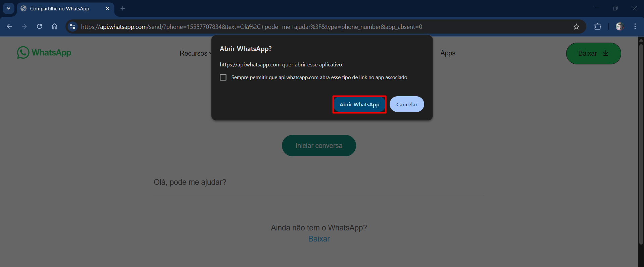Click the WhatsApp logo

pyautogui.click(x=44, y=53)
